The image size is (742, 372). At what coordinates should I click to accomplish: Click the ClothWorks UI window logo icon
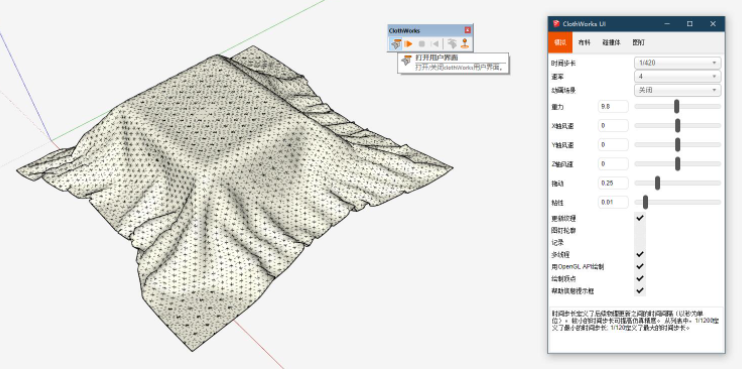point(556,24)
